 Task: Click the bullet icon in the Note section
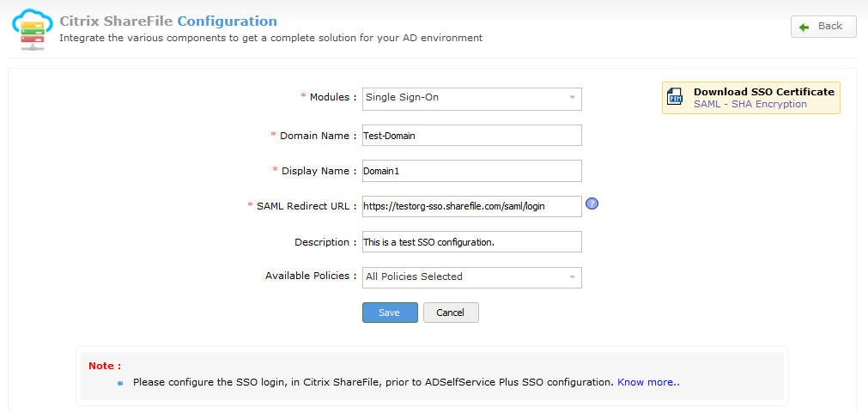tap(121, 383)
